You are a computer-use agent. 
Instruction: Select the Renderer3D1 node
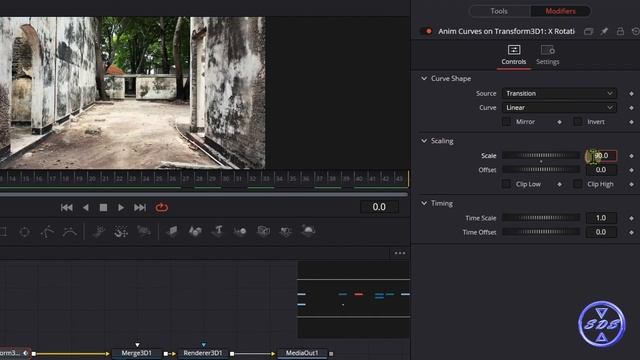(203, 353)
